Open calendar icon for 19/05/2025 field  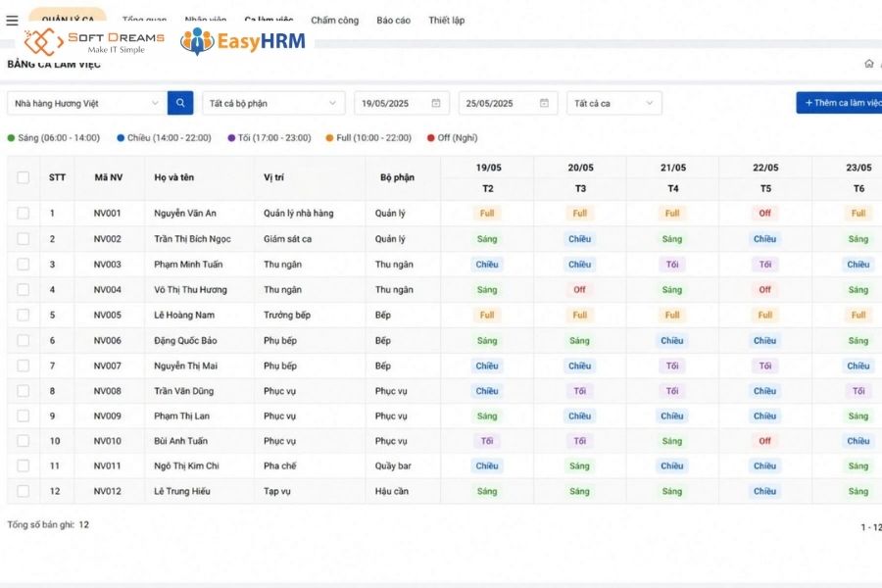point(436,103)
